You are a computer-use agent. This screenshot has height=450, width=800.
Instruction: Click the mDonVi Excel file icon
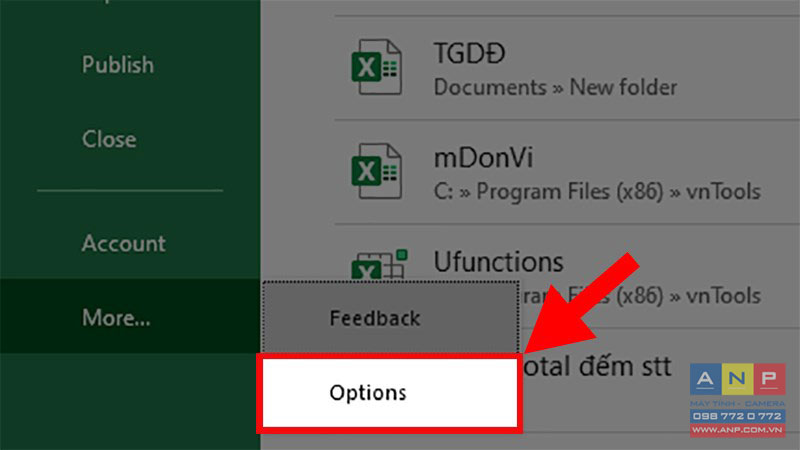377,171
